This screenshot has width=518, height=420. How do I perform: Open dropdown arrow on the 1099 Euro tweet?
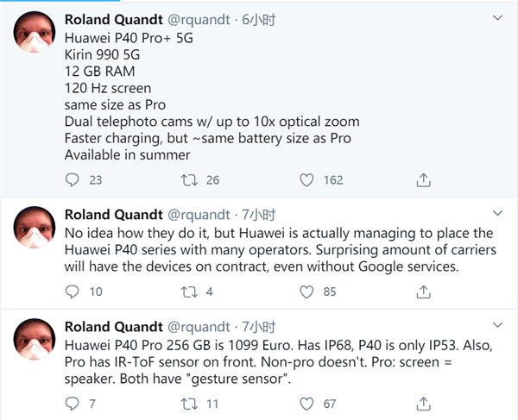[496, 325]
